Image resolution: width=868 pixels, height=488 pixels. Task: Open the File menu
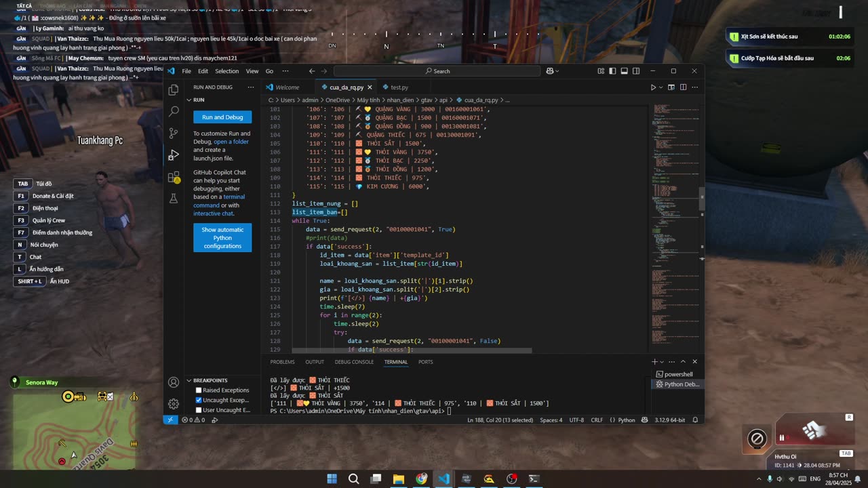(186, 71)
